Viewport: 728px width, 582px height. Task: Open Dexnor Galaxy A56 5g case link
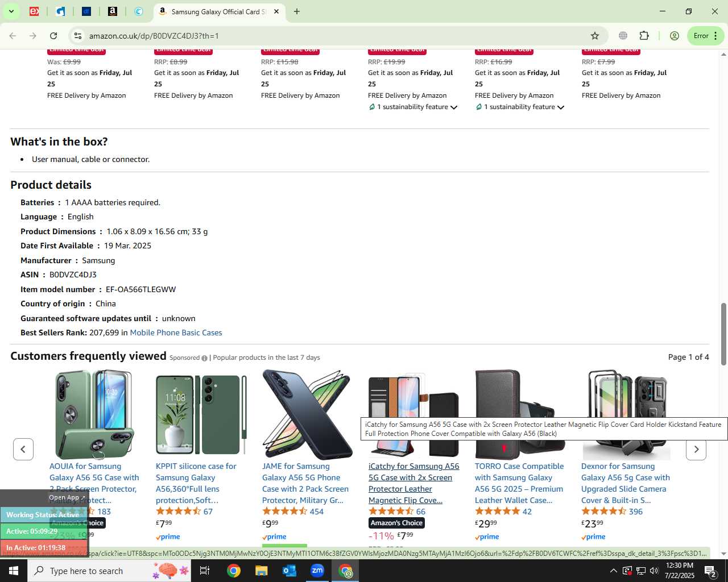pos(626,483)
